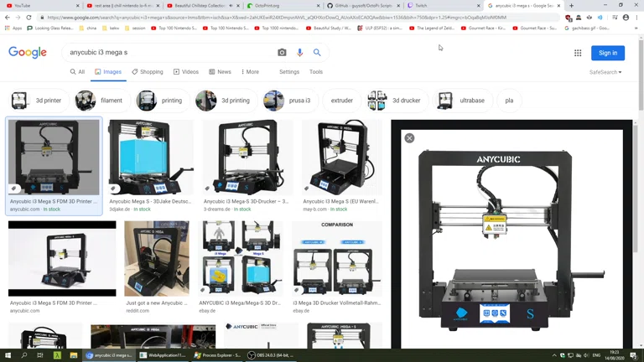The width and height of the screenshot is (644, 362).
Task: Click the voice search microphone icon
Action: [x=299, y=53]
